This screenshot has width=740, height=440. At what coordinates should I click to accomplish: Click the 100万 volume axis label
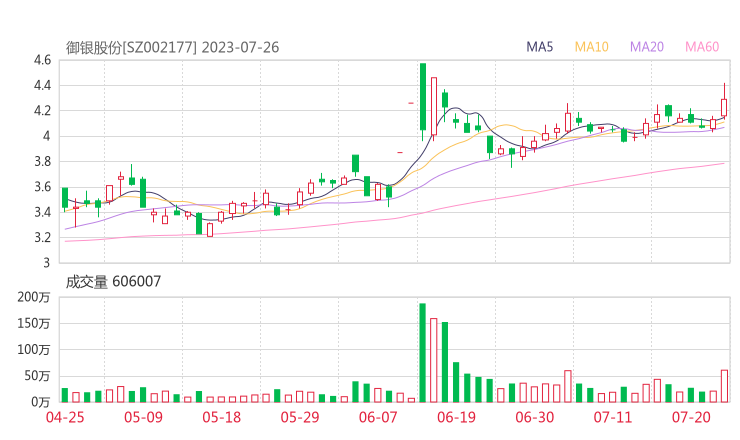point(34,350)
